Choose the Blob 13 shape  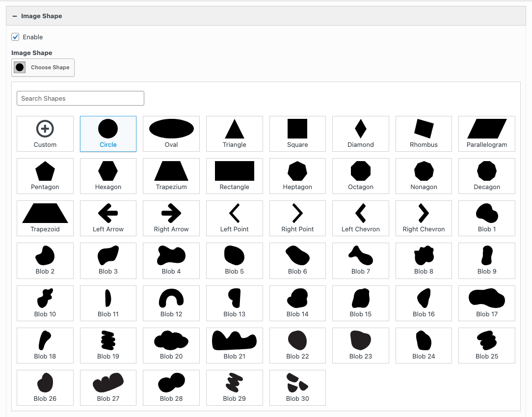pos(235,303)
